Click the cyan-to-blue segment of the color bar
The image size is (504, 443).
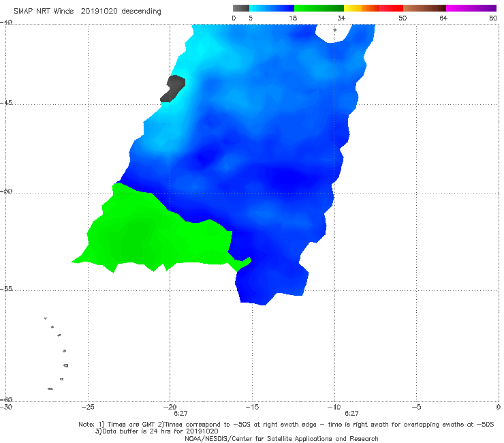click(272, 8)
